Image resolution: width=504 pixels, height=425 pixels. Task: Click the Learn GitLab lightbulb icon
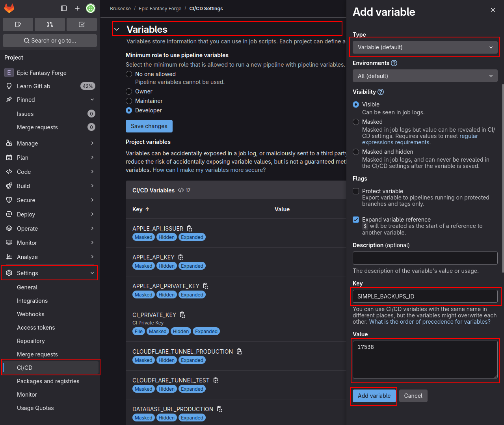[9, 86]
